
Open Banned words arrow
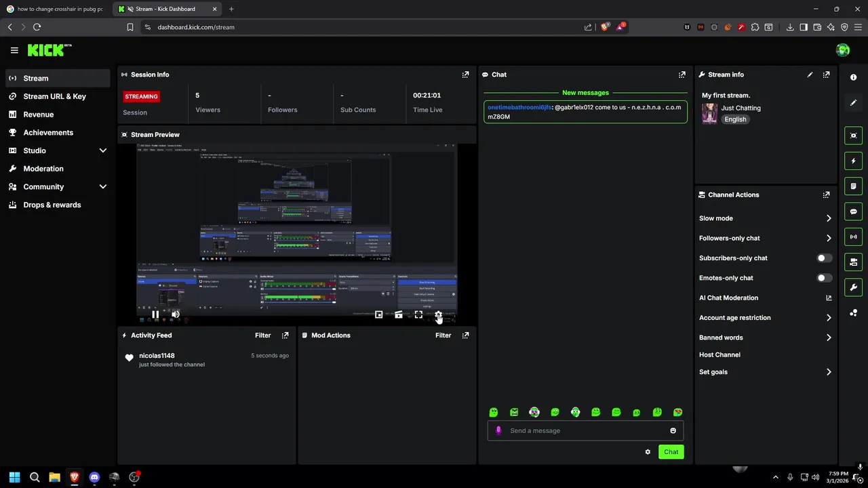coord(829,338)
